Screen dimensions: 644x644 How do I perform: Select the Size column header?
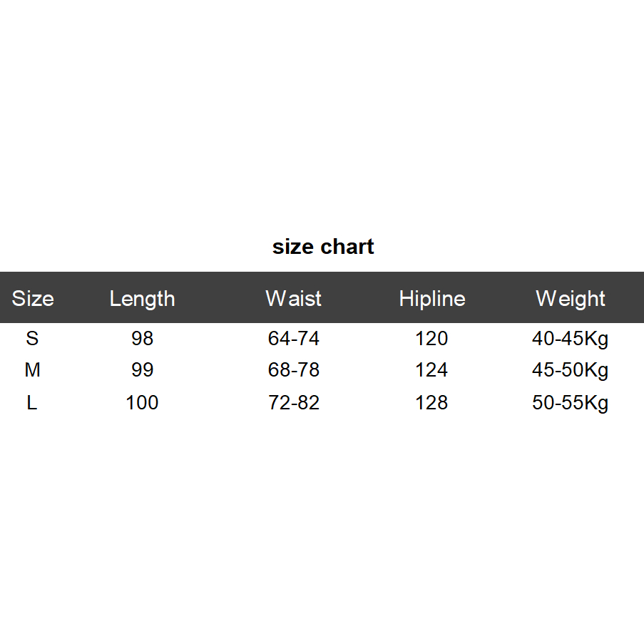coord(33,298)
